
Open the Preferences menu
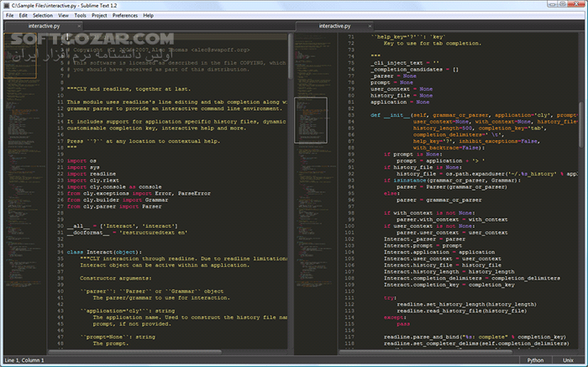(125, 15)
